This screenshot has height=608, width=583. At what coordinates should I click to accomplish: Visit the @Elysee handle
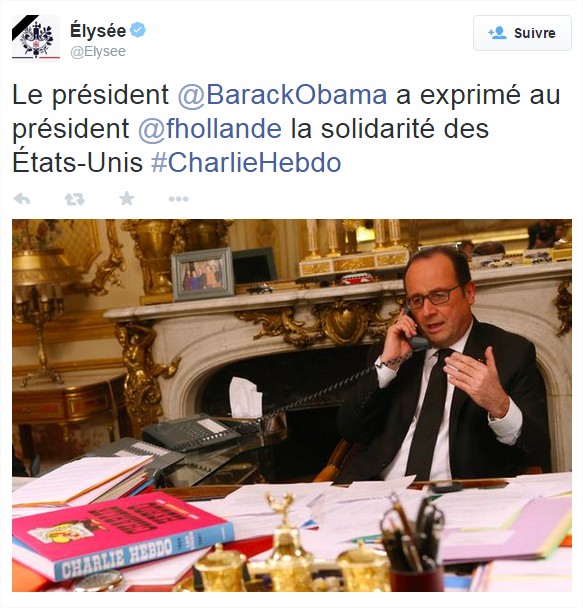98,52
